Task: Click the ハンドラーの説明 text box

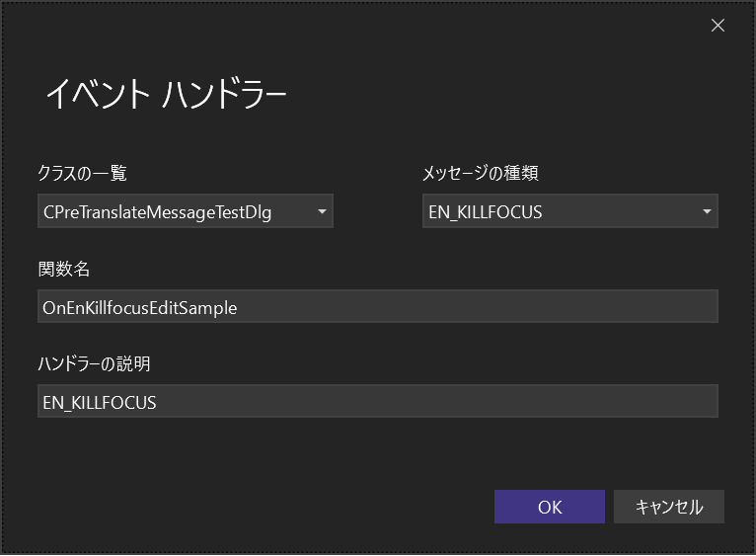Action: pos(377,402)
